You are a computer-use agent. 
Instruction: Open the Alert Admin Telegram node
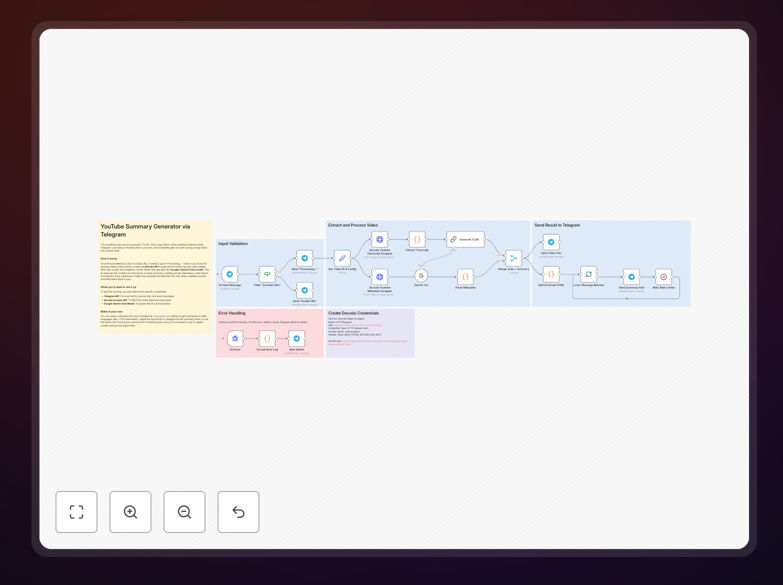pyautogui.click(x=297, y=339)
